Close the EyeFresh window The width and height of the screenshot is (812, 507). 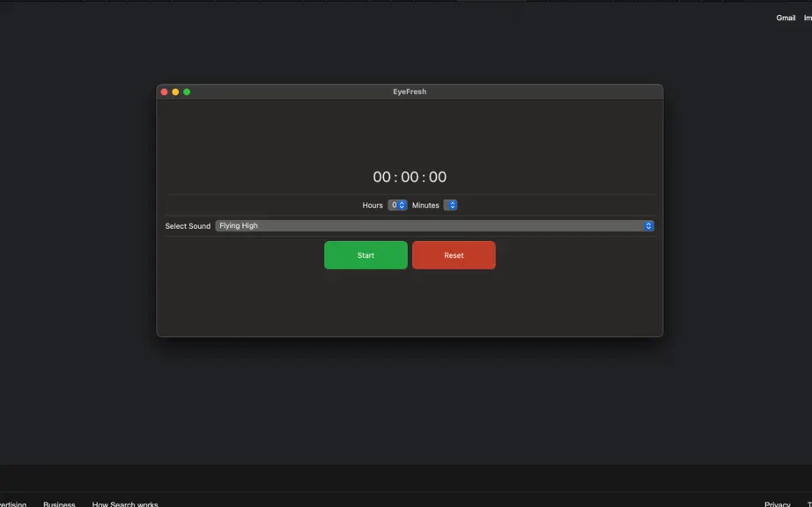(x=164, y=92)
